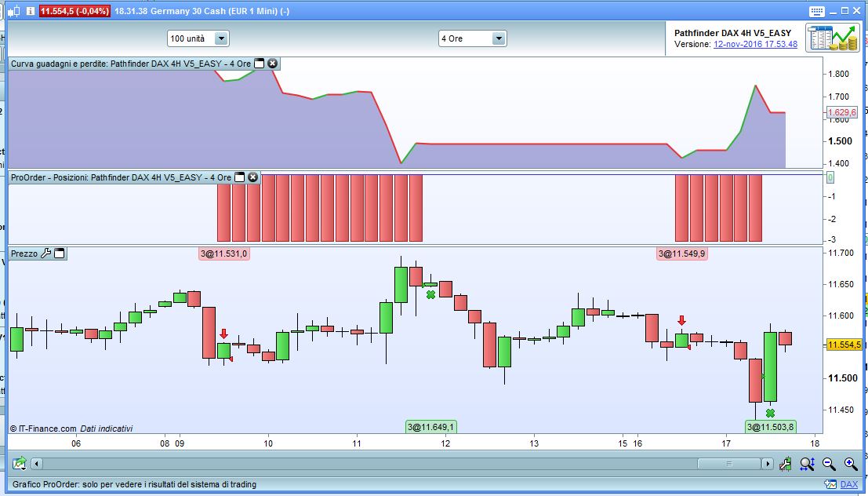Open the instrument info icon
868x496 pixels.
(x=31, y=10)
